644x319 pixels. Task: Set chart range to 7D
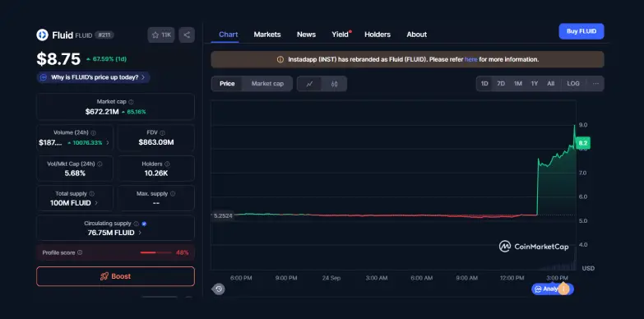(x=501, y=84)
